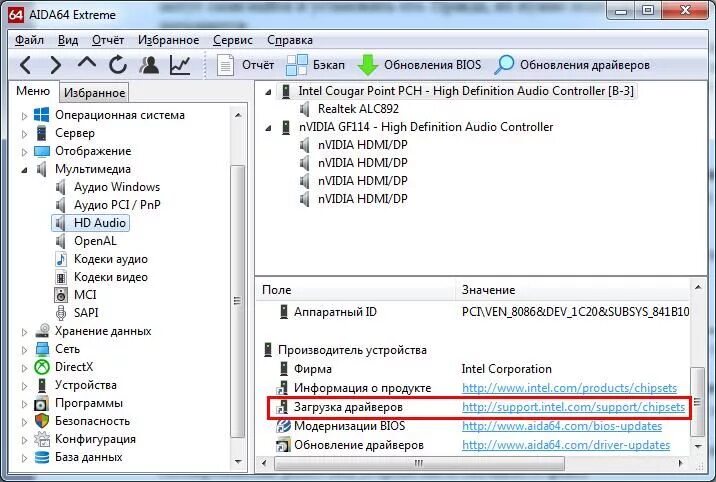Collapse the Мультимедиа tree node
The height and width of the screenshot is (482, 716).
(x=24, y=170)
